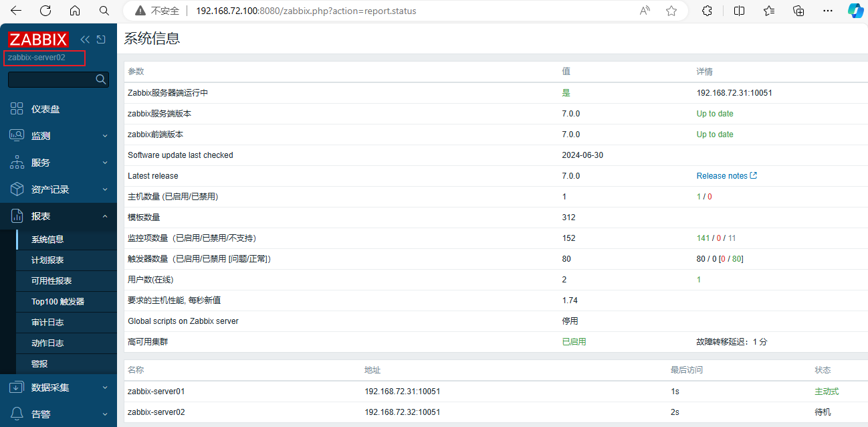Collapse the 报表 reports submenu
The height and width of the screenshot is (427, 868).
pyautogui.click(x=105, y=216)
